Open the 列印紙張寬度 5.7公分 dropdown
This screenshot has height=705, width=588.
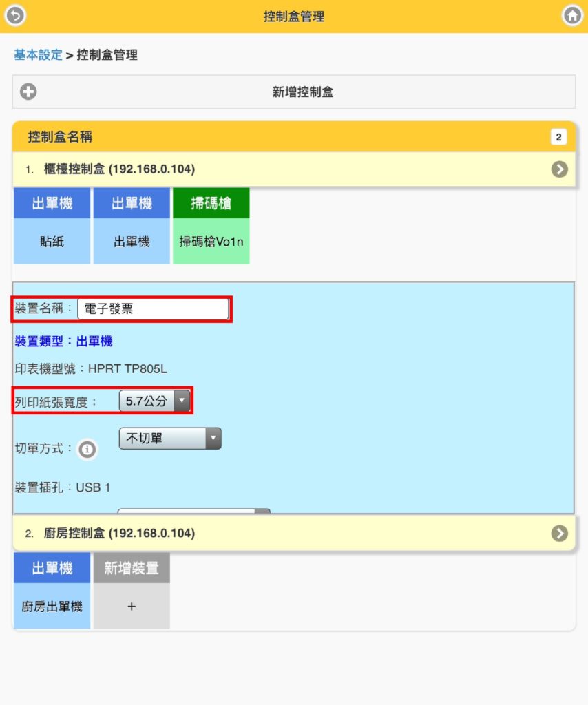pos(155,400)
